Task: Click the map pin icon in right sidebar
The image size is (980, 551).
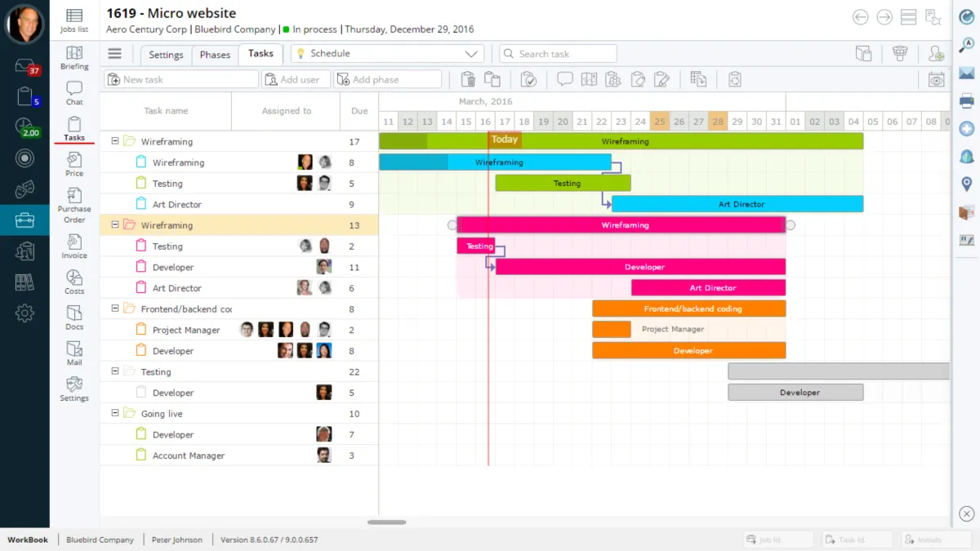Action: pyautogui.click(x=967, y=184)
